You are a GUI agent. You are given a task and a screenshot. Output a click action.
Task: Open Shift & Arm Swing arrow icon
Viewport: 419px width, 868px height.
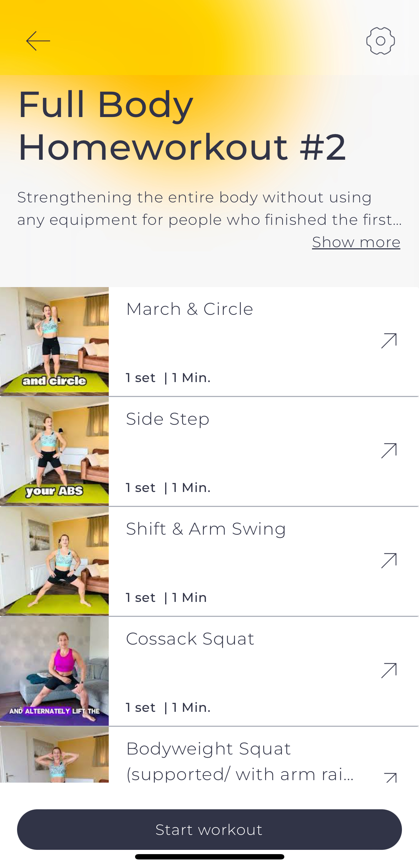[x=389, y=561]
